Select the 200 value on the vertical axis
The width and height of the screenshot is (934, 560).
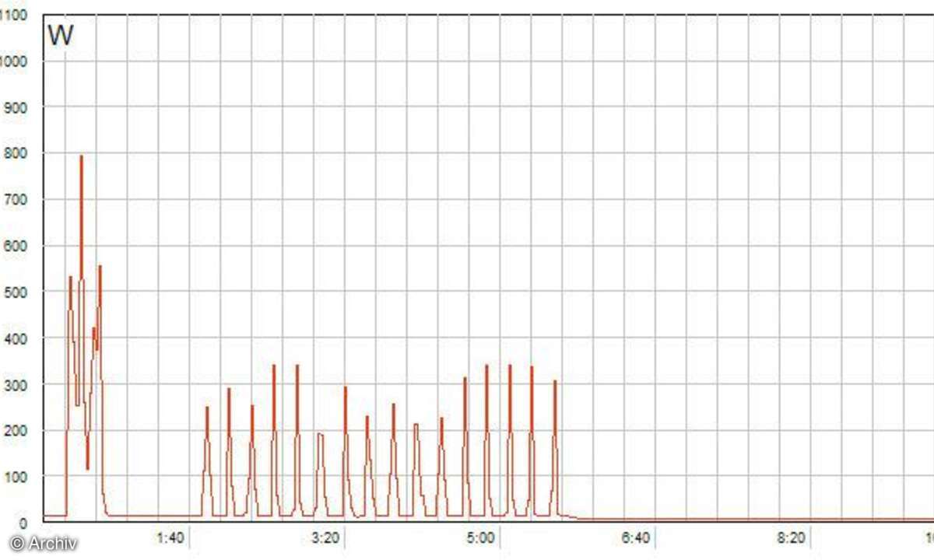point(16,431)
